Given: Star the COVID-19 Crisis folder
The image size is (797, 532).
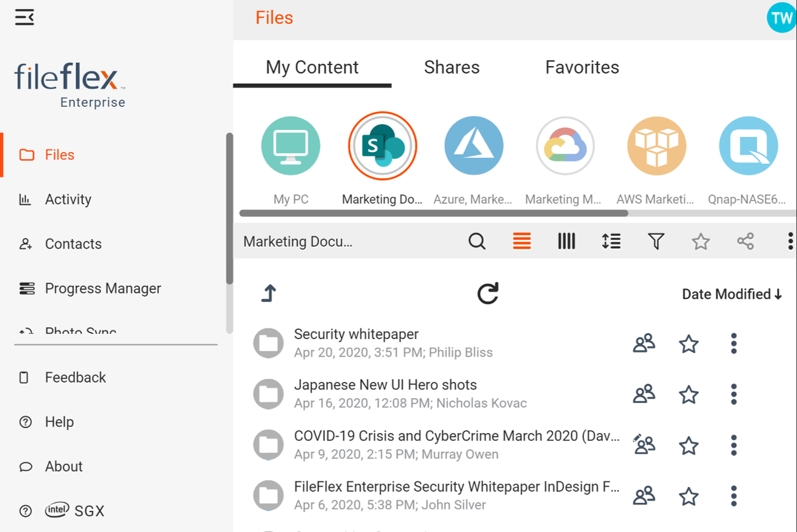Looking at the screenshot, I should point(688,445).
